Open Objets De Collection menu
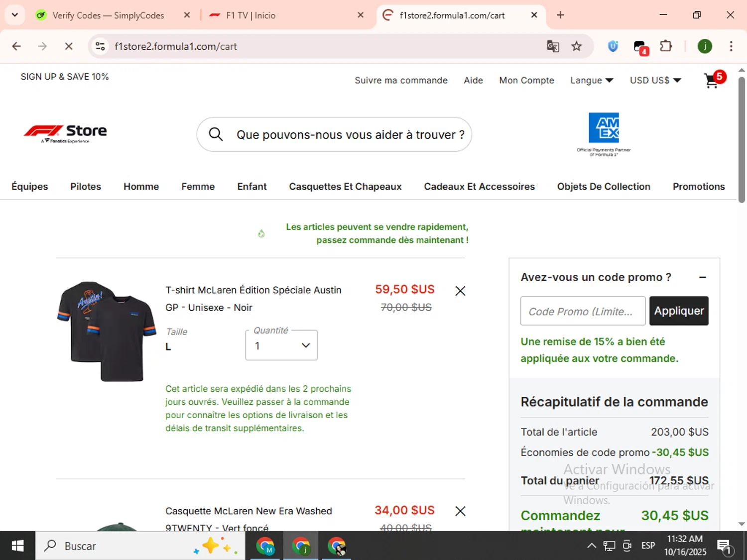The image size is (747, 560). 604,187
